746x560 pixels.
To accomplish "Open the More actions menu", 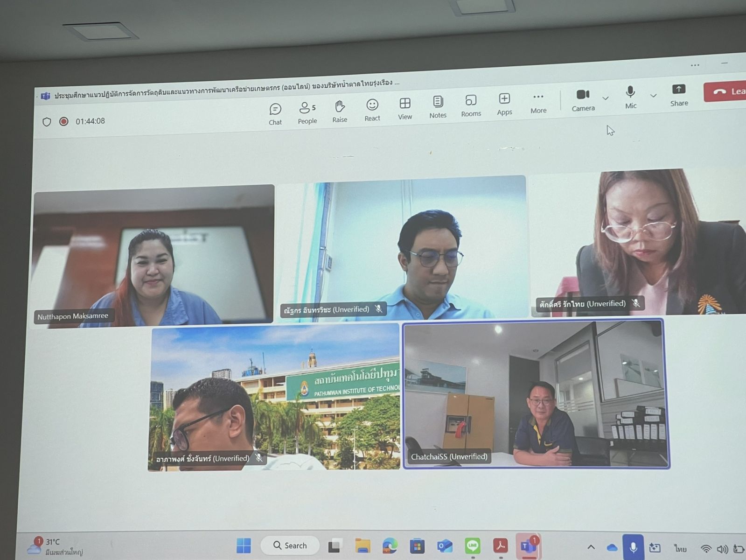I will tap(538, 102).
